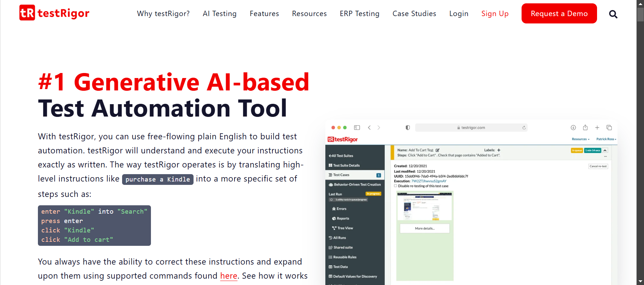Image resolution: width=644 pixels, height=285 pixels.
Task: Collapse the test case using the up chevron
Action: (x=605, y=150)
